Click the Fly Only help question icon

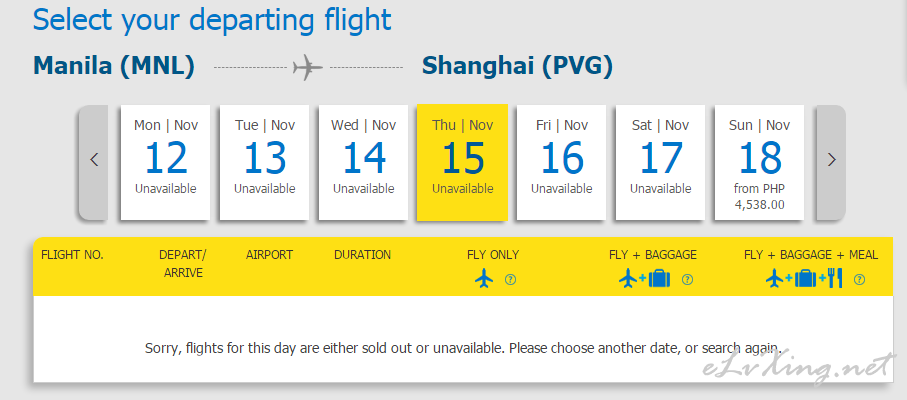click(510, 280)
